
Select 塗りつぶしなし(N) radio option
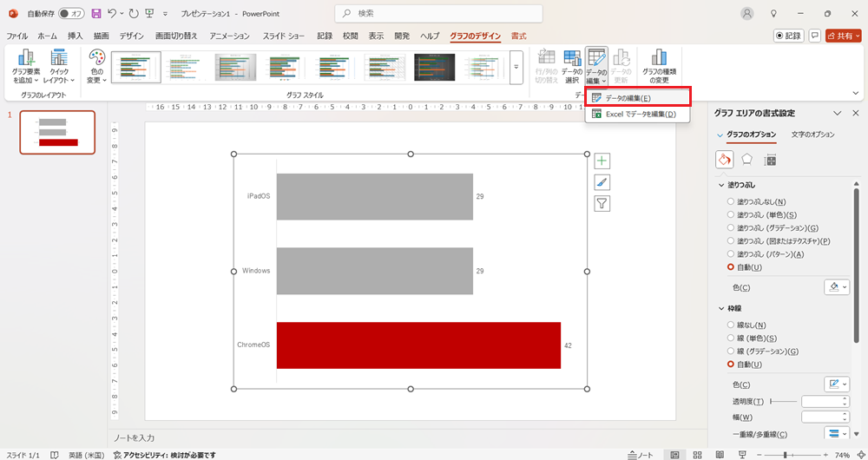click(x=756, y=202)
